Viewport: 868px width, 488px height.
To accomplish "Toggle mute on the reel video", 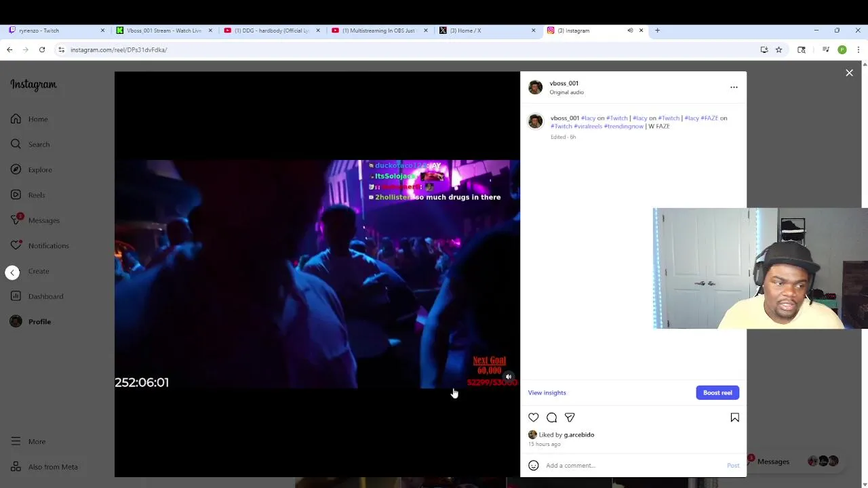I will (x=509, y=377).
